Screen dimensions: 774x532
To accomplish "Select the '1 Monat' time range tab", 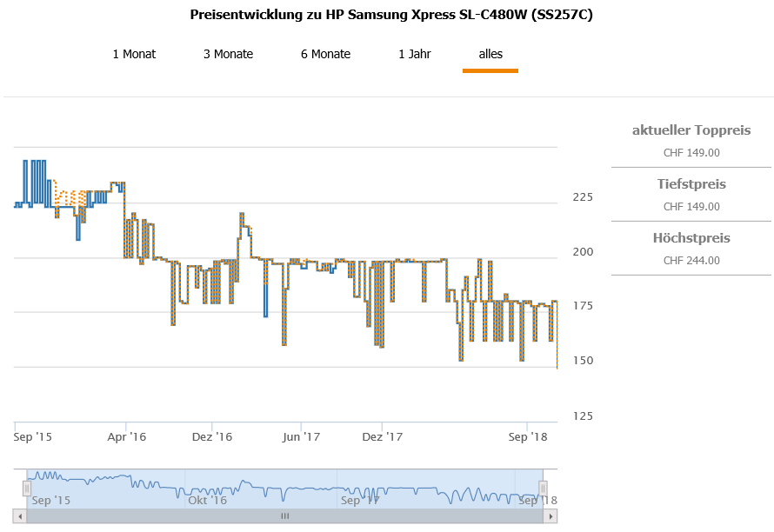I will [x=134, y=54].
